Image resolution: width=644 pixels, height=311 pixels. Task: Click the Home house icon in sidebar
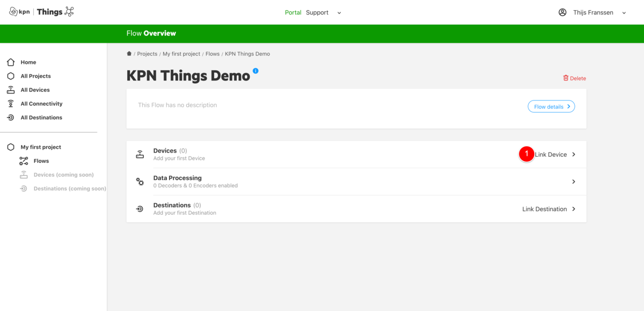pos(11,62)
